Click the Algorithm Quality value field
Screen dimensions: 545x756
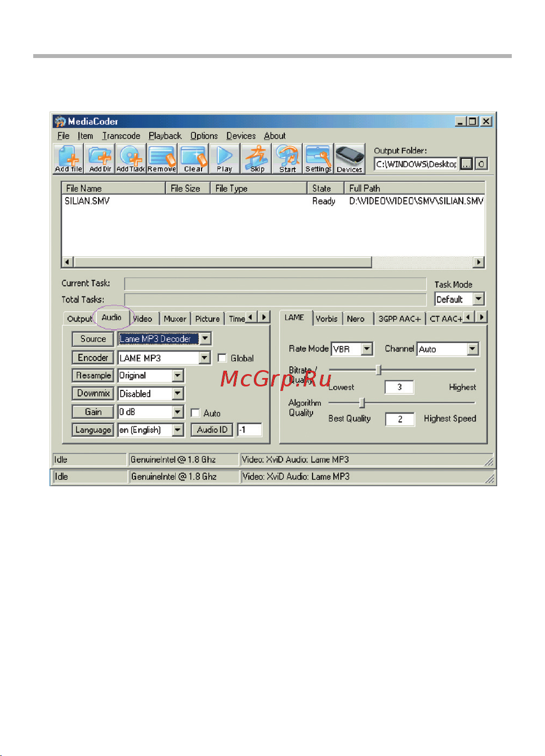pos(400,419)
